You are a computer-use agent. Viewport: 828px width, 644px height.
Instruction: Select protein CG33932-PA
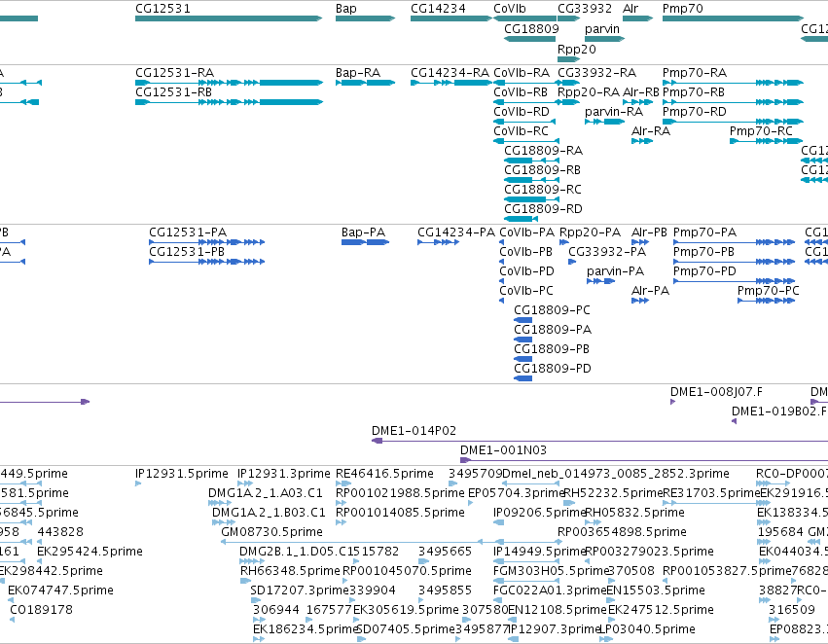click(x=607, y=252)
